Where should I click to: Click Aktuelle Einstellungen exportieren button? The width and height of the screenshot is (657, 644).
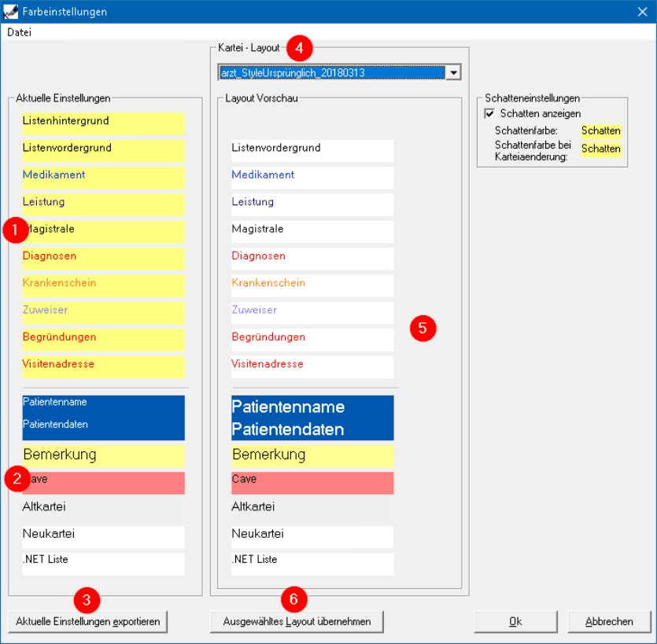tap(88, 621)
